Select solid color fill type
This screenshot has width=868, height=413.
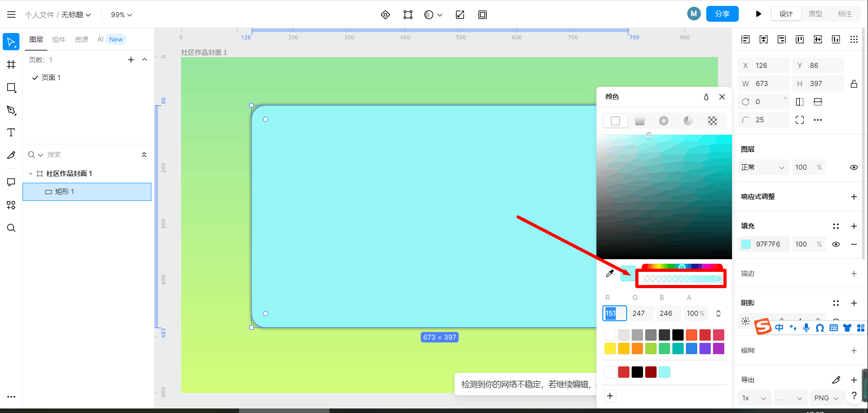click(x=615, y=121)
